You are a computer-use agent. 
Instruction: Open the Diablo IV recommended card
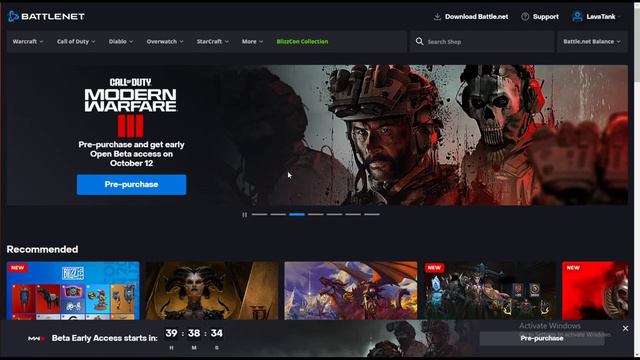point(212,291)
